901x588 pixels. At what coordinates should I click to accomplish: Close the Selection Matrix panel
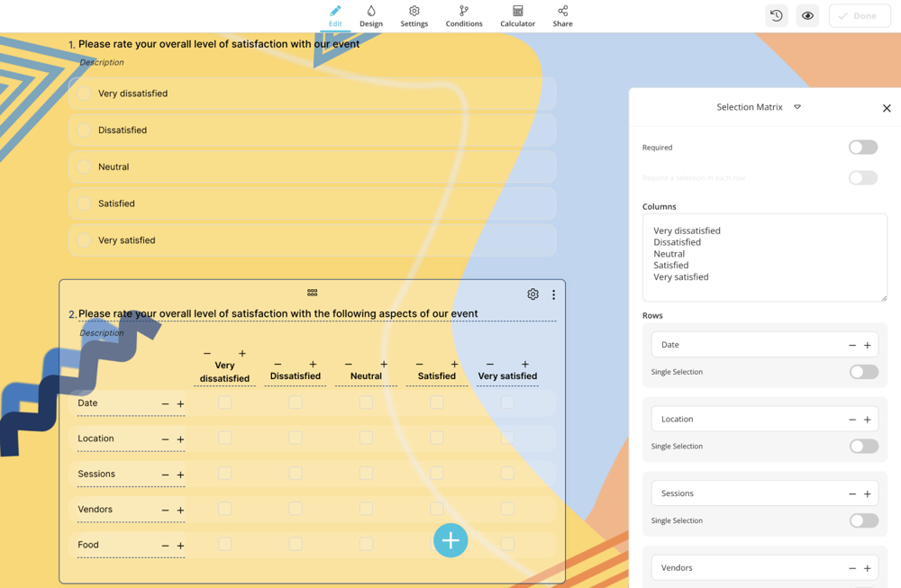887,108
